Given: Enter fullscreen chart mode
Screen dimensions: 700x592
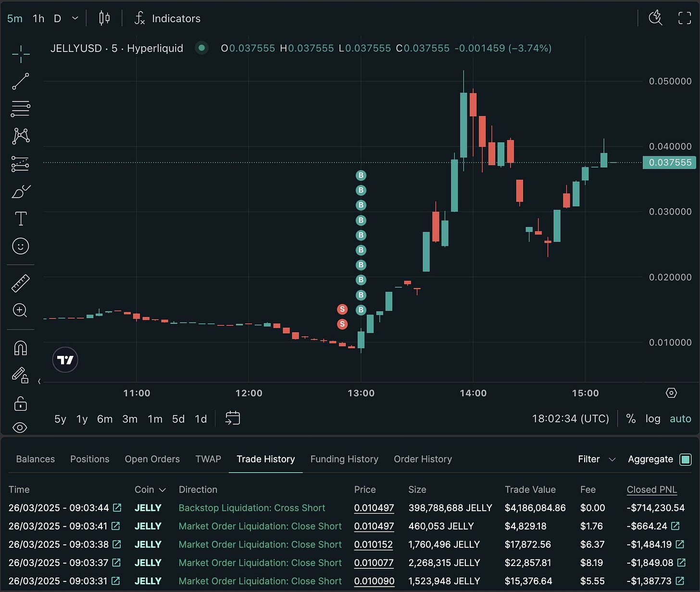Looking at the screenshot, I should [685, 18].
